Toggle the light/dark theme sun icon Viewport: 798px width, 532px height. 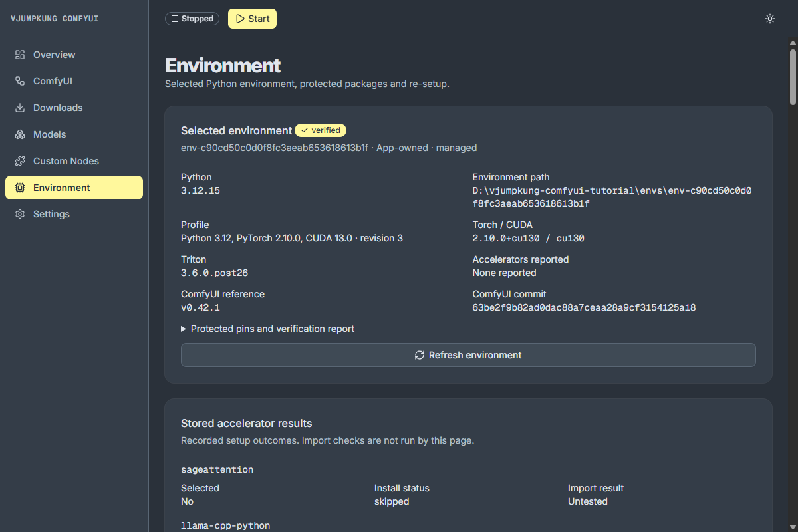pos(770,19)
